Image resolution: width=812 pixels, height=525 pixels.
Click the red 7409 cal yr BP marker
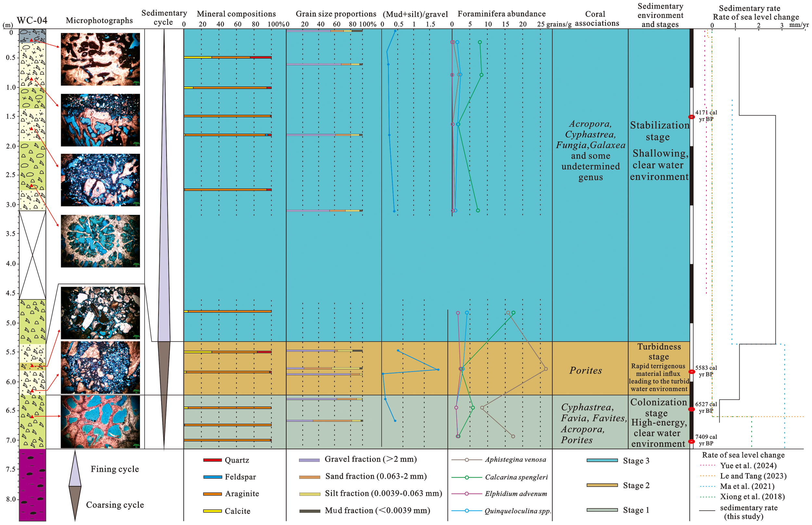(691, 442)
